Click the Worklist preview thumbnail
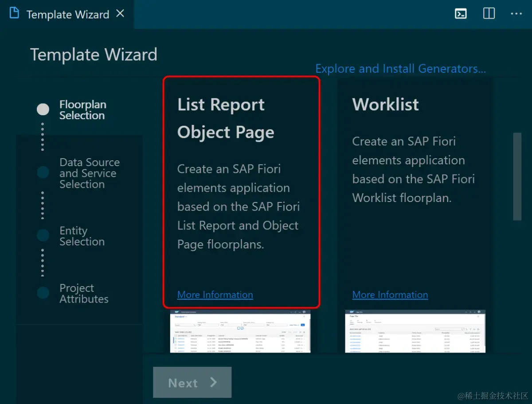 point(415,331)
